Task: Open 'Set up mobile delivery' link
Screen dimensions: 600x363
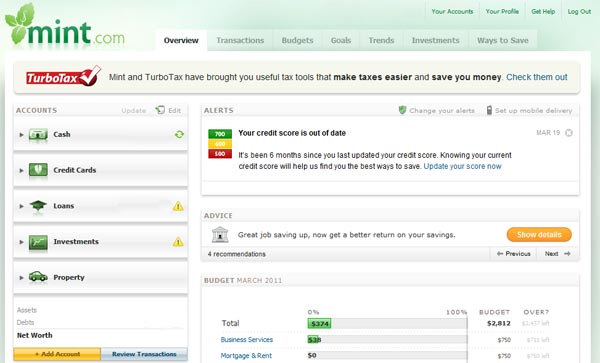Action: click(533, 111)
